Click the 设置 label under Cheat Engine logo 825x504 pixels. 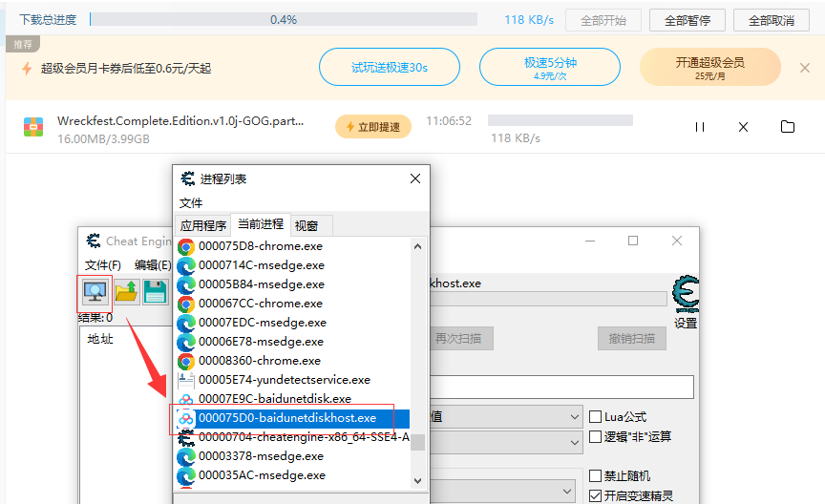click(686, 323)
